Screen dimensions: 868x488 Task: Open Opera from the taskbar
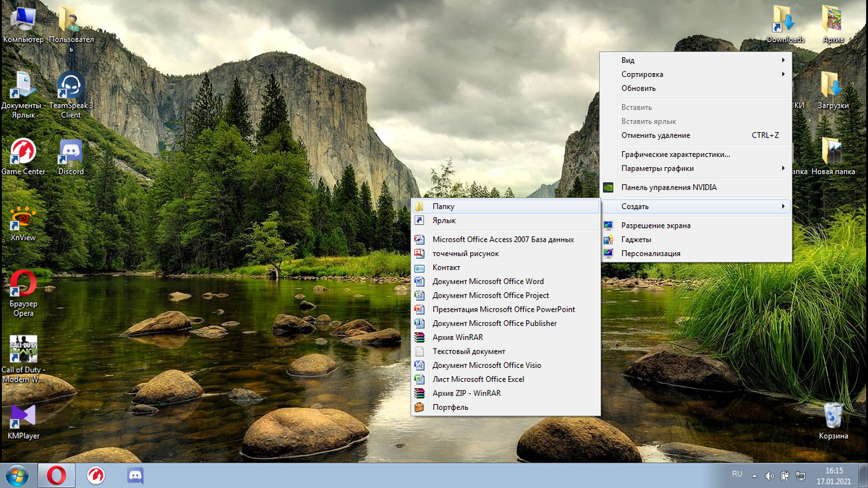click(x=57, y=475)
